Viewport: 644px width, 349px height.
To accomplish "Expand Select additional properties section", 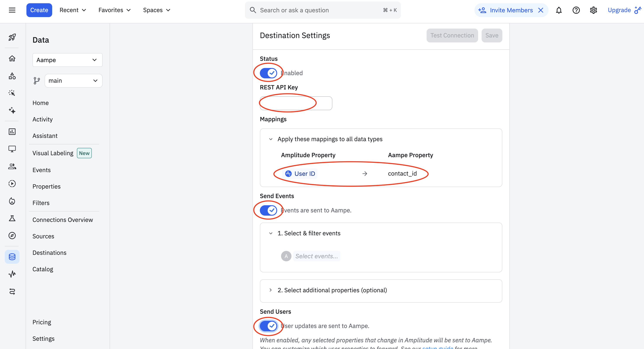I will tap(332, 290).
